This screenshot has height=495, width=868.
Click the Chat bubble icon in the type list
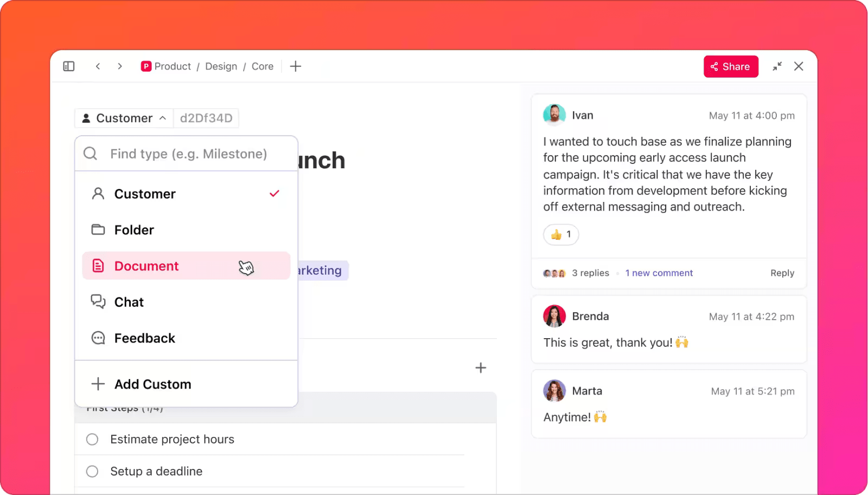(98, 302)
